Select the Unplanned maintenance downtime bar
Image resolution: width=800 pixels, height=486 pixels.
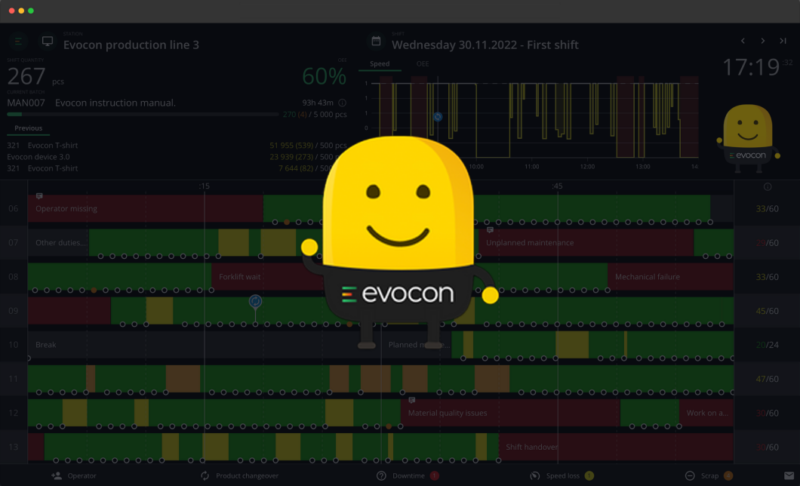(x=586, y=242)
